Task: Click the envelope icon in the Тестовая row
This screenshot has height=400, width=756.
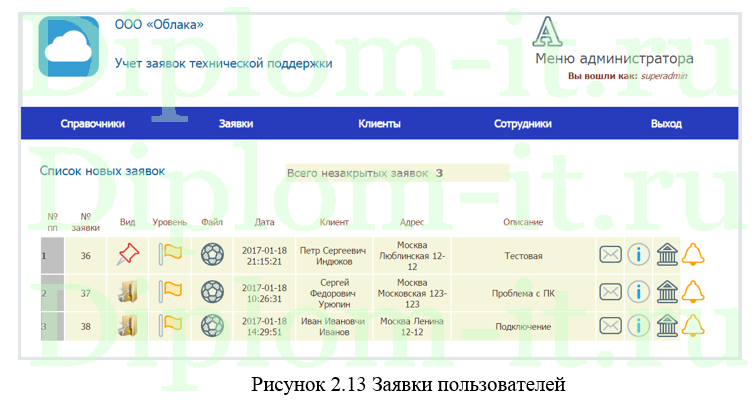Action: pyautogui.click(x=610, y=254)
